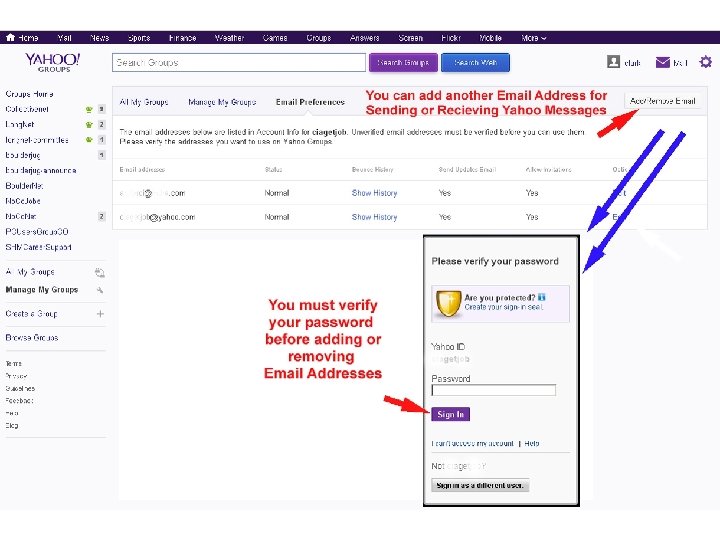
Task: Open the NoCoNet group
Action: click(21, 216)
